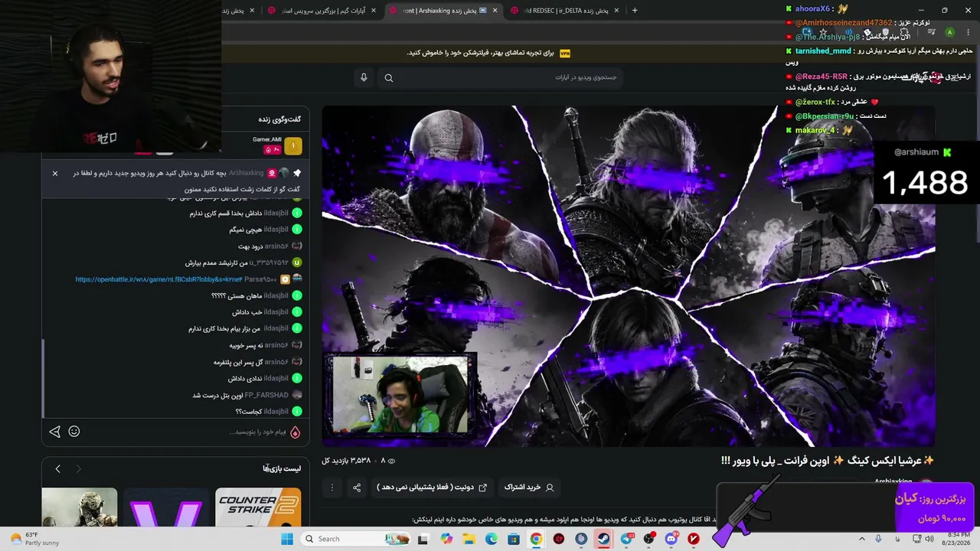Click the top donor badge numbered 1
Image resolution: width=980 pixels, height=551 pixels.
(x=292, y=145)
